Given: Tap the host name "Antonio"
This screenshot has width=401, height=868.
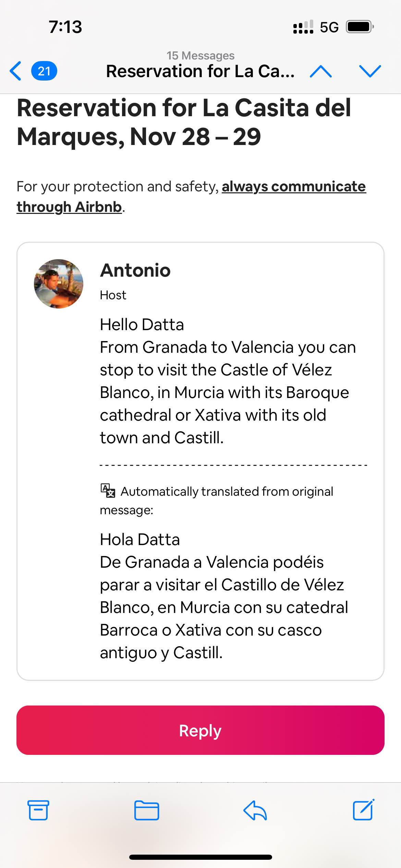Looking at the screenshot, I should coord(135,270).
